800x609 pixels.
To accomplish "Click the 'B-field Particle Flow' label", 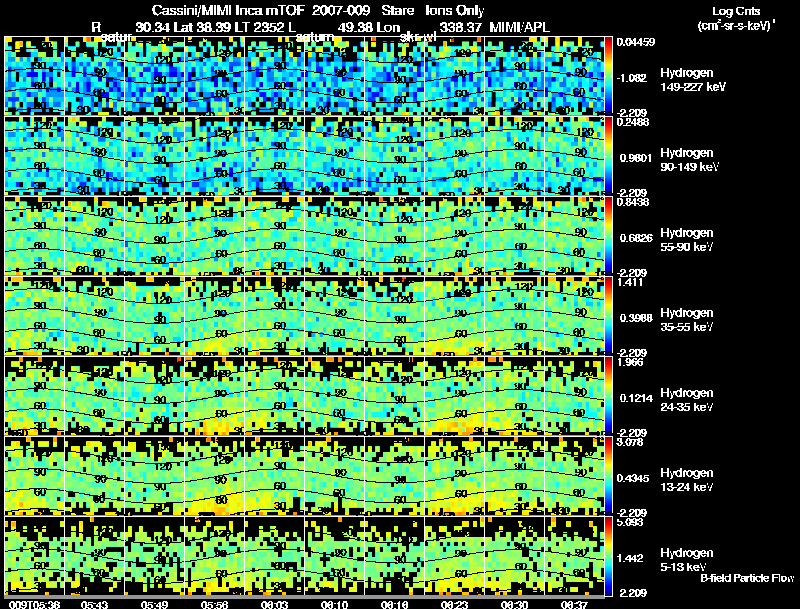I will (747, 578).
